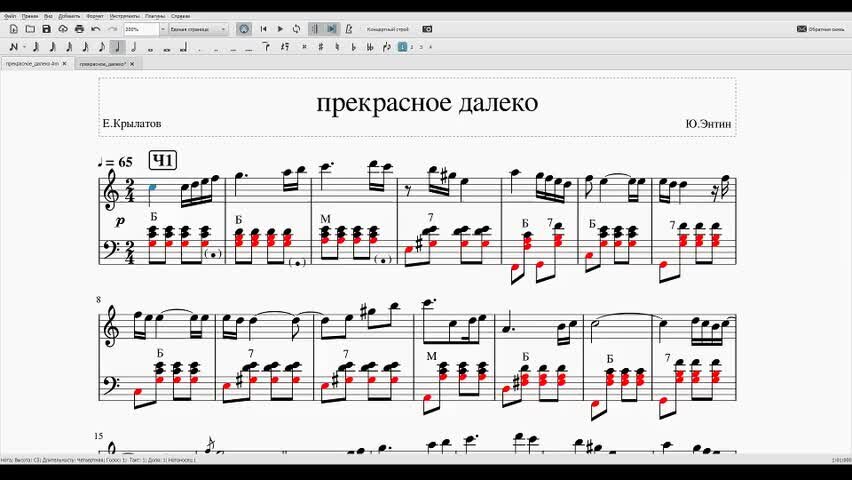Select voice 2

coord(411,47)
